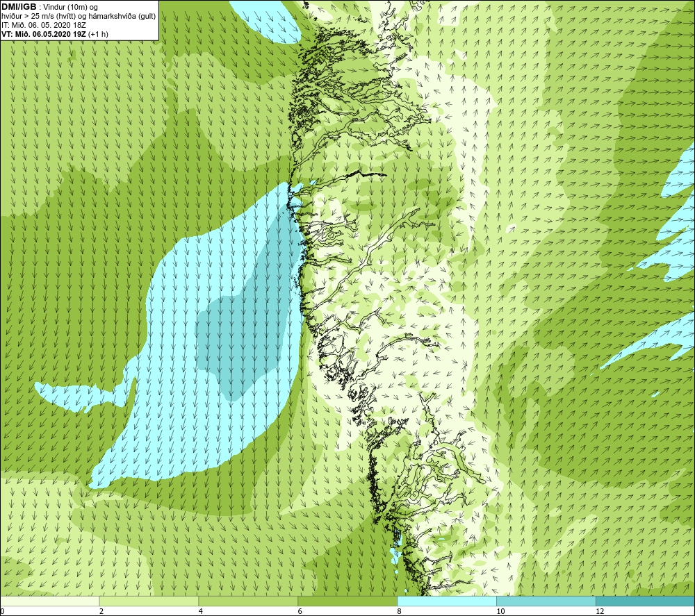Click the legend scale label '6'
The width and height of the screenshot is (695, 616).
click(x=300, y=612)
